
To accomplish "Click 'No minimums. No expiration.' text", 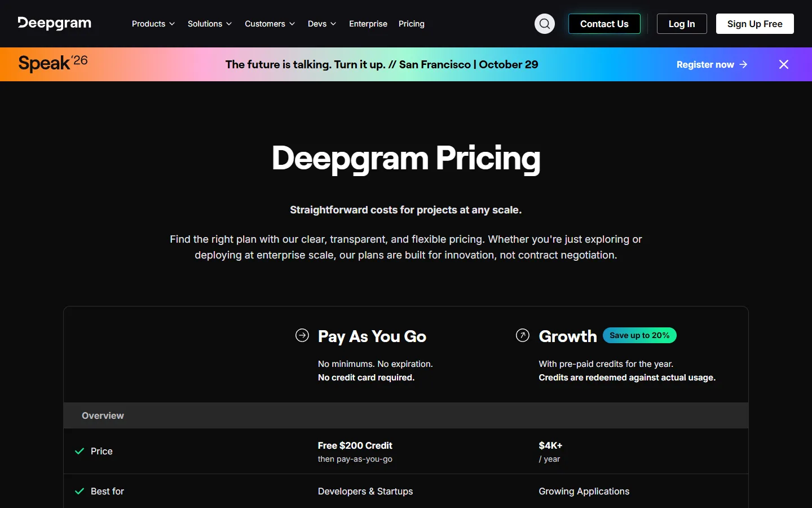I will point(376,364).
